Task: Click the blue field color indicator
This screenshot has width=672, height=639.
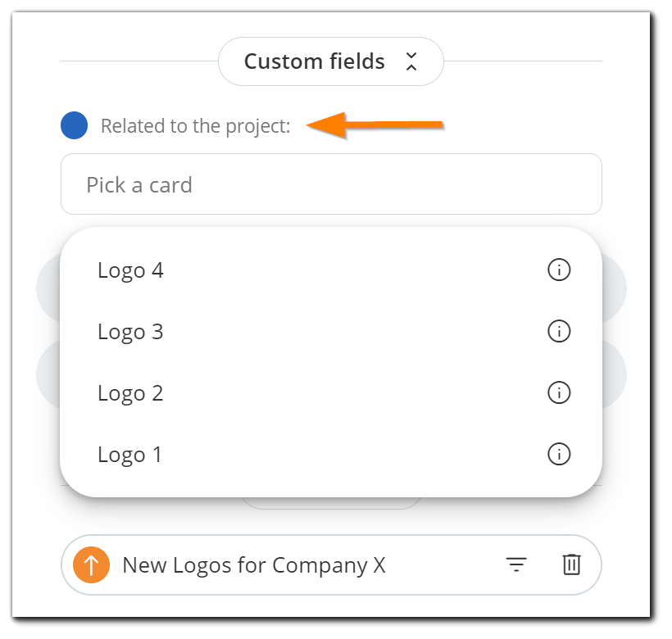Action: point(74,125)
